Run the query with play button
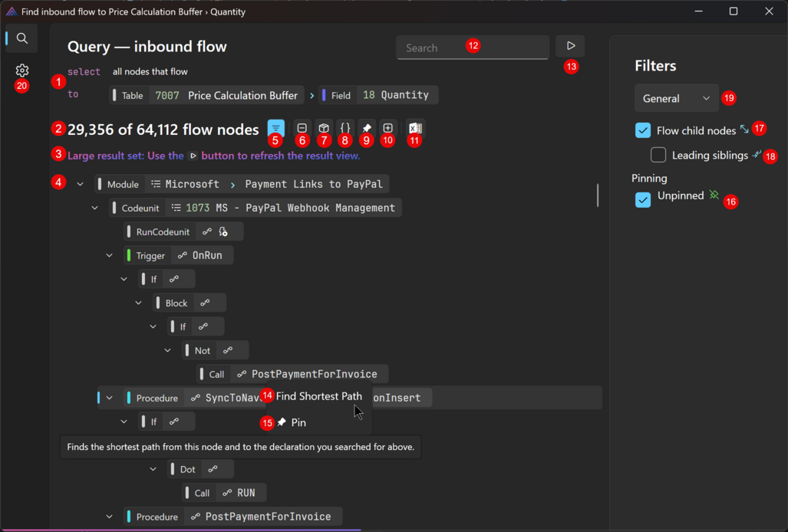 pos(570,47)
